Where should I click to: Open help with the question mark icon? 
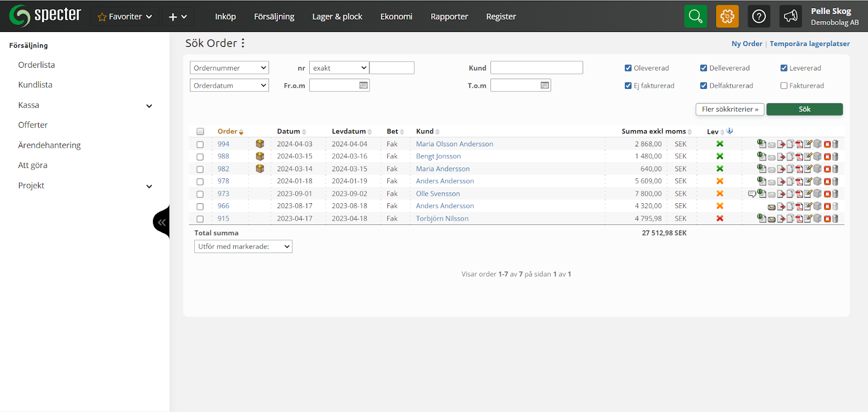point(759,16)
